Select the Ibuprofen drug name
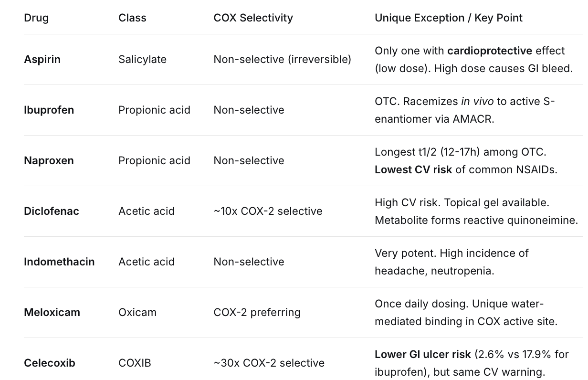Viewport: 588px width, 380px height. (49, 110)
